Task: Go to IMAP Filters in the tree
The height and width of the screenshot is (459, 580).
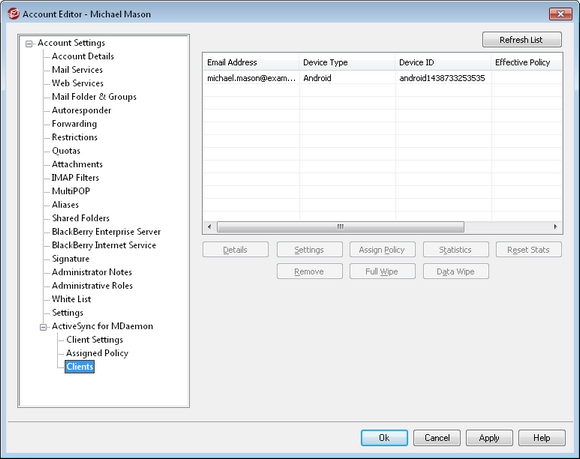Action: click(75, 178)
